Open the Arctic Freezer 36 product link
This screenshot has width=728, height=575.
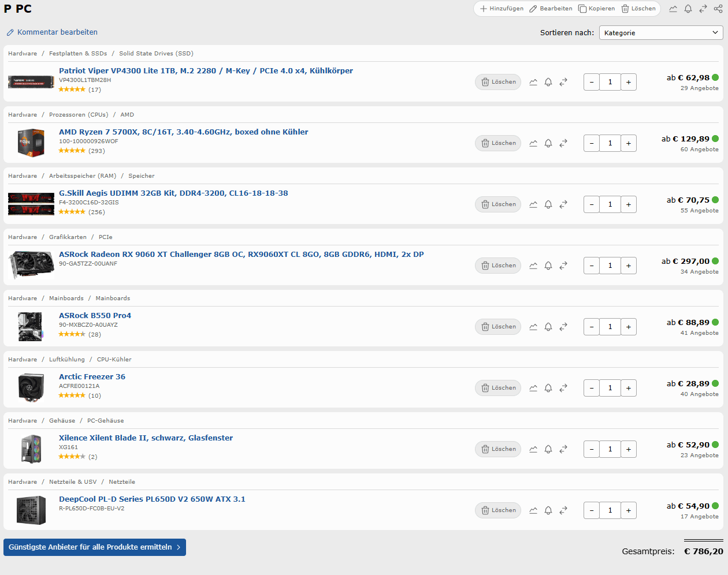92,377
